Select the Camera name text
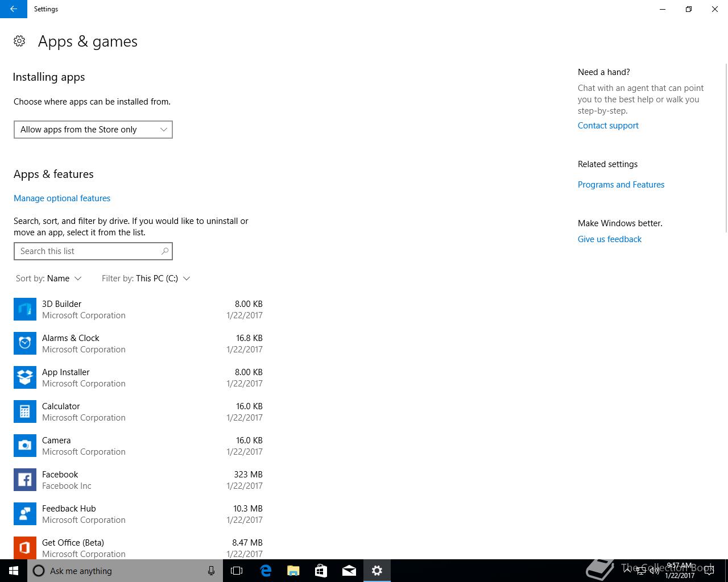Screen dimensions: 728x582 pyautogui.click(x=56, y=440)
